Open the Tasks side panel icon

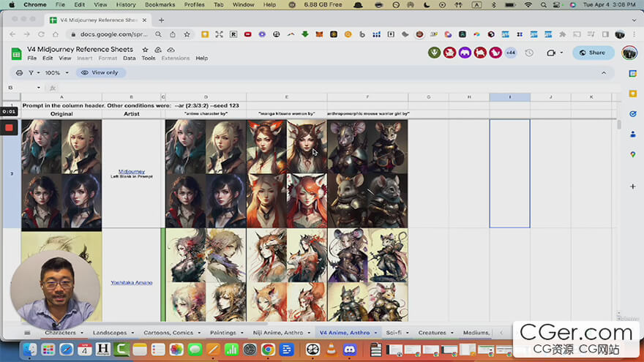(633, 113)
